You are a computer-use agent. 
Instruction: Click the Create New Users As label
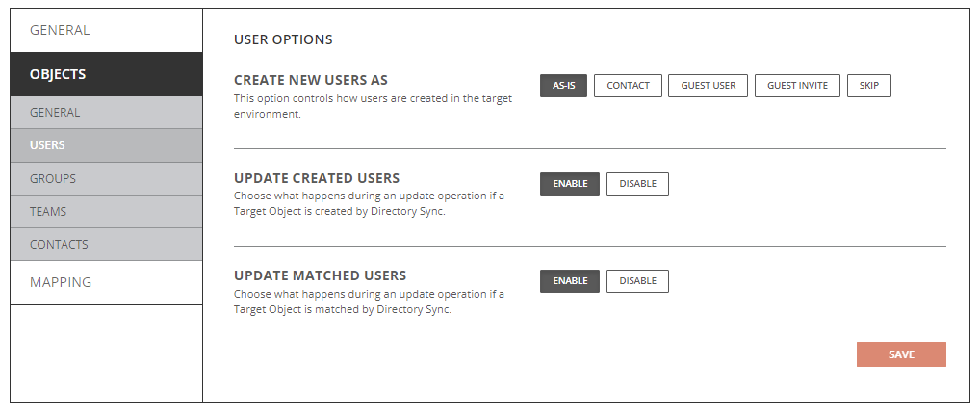[311, 80]
